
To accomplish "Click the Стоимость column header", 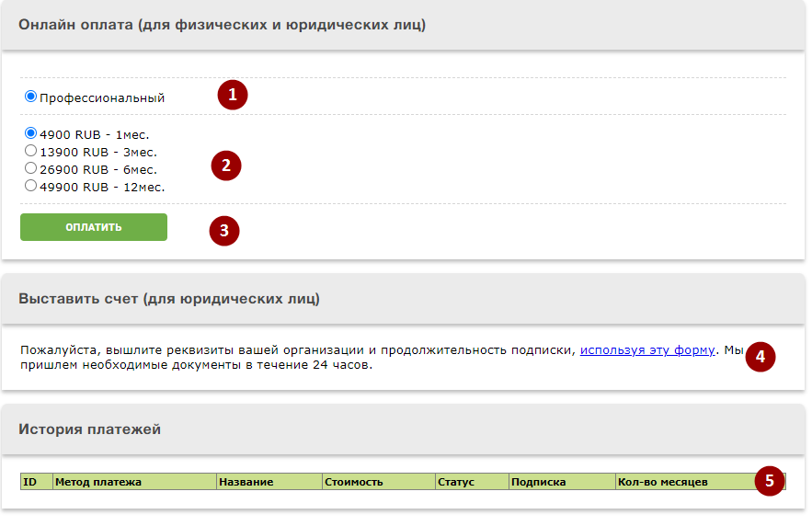I will pyautogui.click(x=353, y=482).
